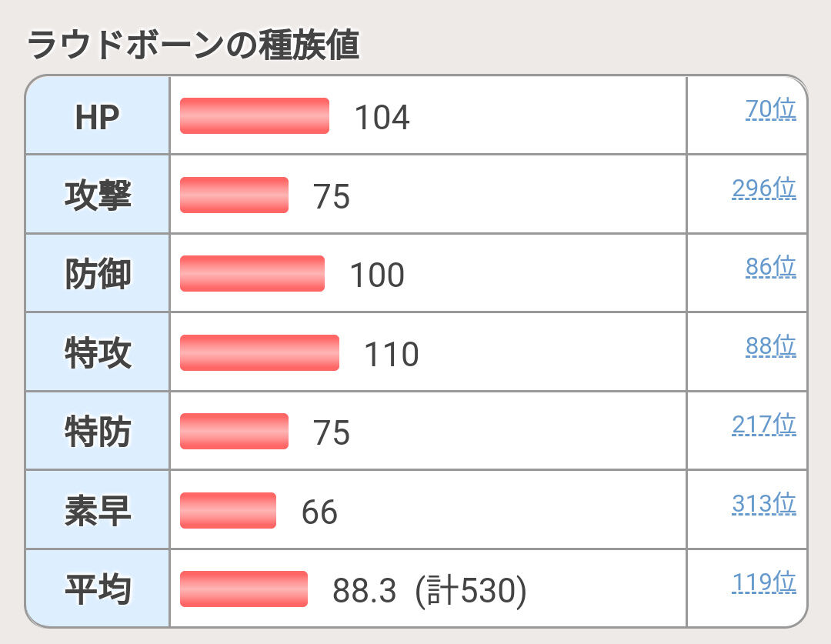Open the 217位 special defense ranking link
The width and height of the screenshot is (831, 644).
pos(764,425)
